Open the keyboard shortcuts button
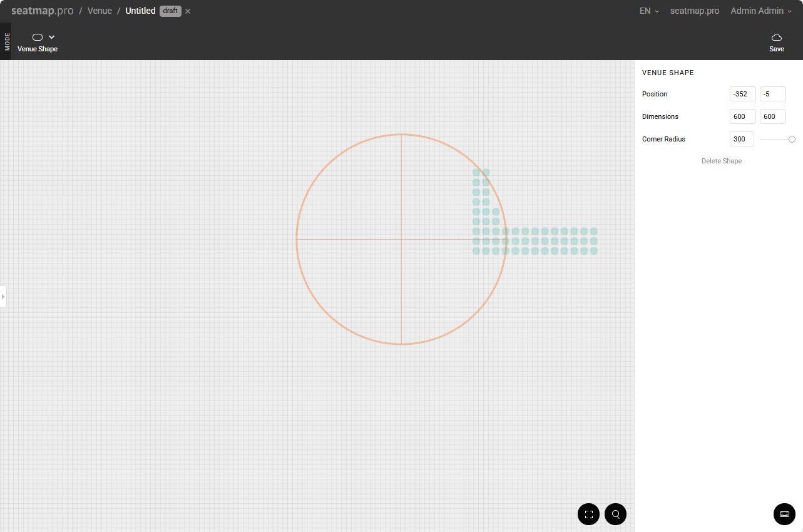803x532 pixels. pos(784,514)
